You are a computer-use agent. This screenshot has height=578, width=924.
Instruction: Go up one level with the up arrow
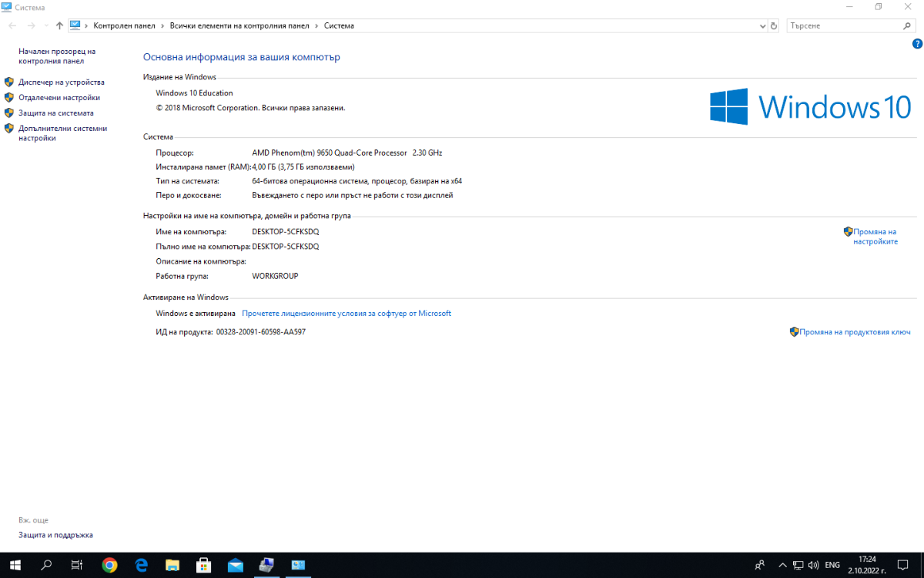click(x=59, y=25)
